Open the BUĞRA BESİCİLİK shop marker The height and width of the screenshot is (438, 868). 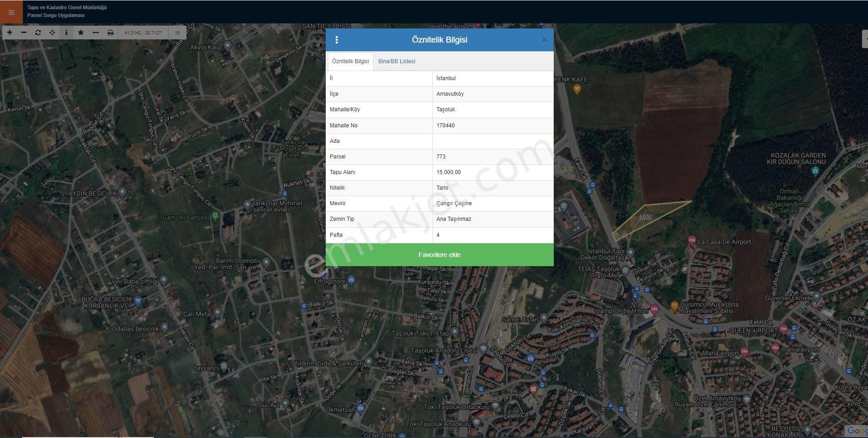[138, 301]
